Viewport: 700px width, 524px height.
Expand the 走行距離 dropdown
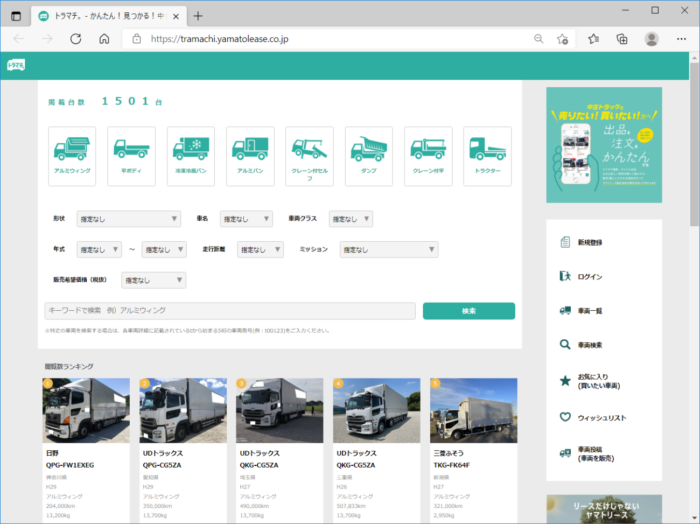[260, 250]
